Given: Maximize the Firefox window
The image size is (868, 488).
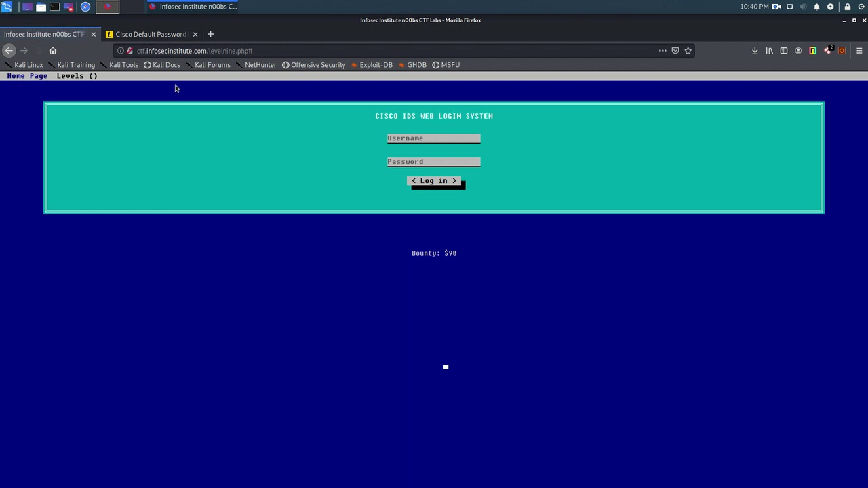Looking at the screenshot, I should (x=854, y=20).
